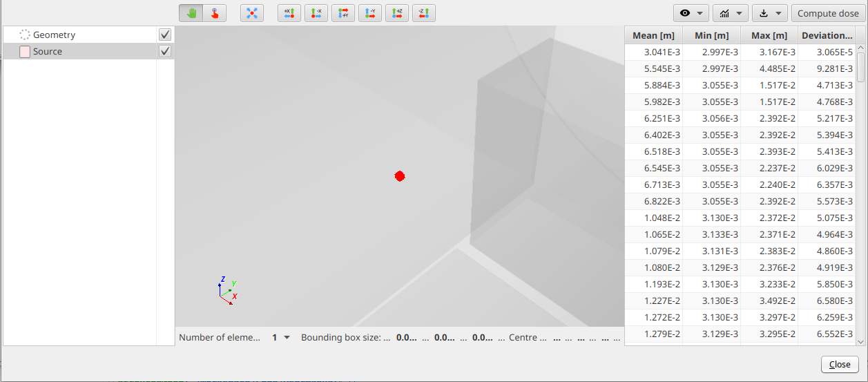This screenshot has height=382, width=868.
Task: Activate the green hand pan tool
Action: click(x=191, y=13)
